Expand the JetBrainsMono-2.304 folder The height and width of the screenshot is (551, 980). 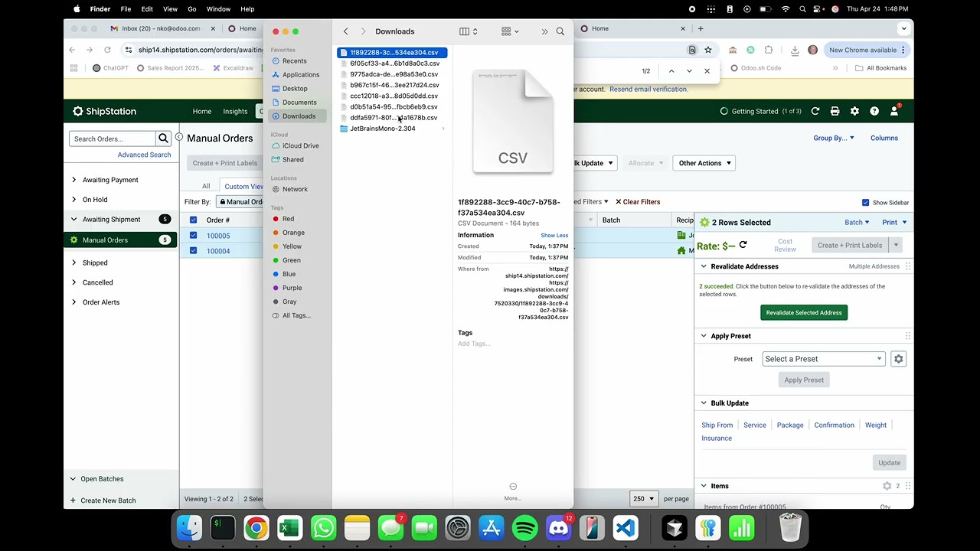443,129
